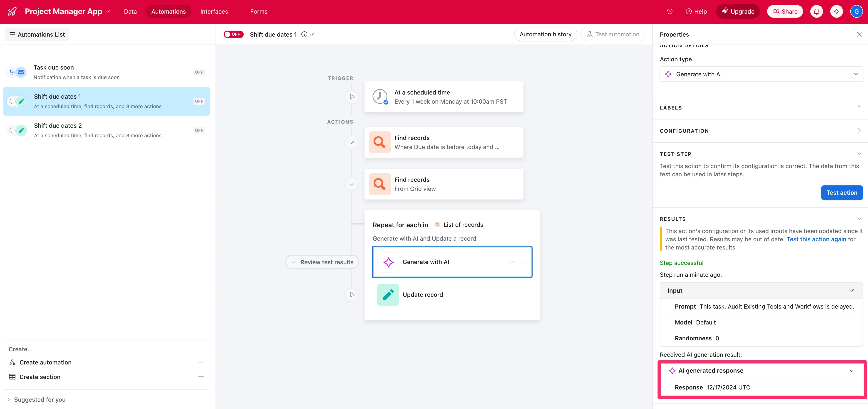Open three-dots menu on Generate with AI step
This screenshot has width=868, height=409.
[x=512, y=262]
